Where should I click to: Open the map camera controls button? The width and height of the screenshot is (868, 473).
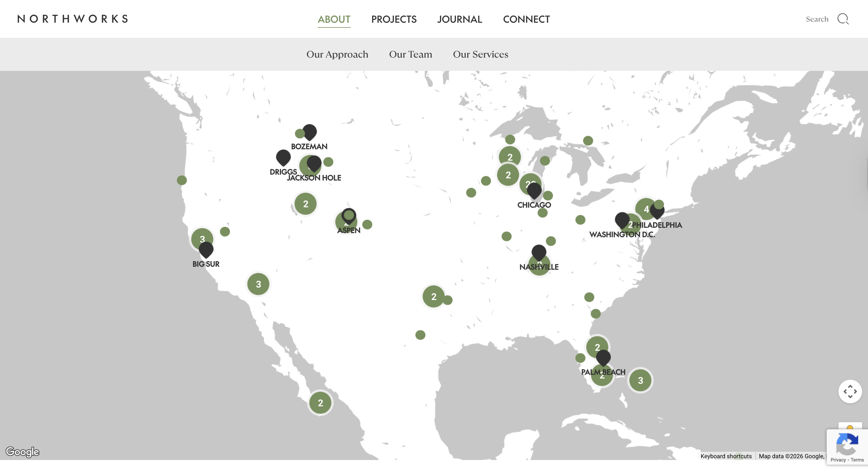(x=850, y=392)
